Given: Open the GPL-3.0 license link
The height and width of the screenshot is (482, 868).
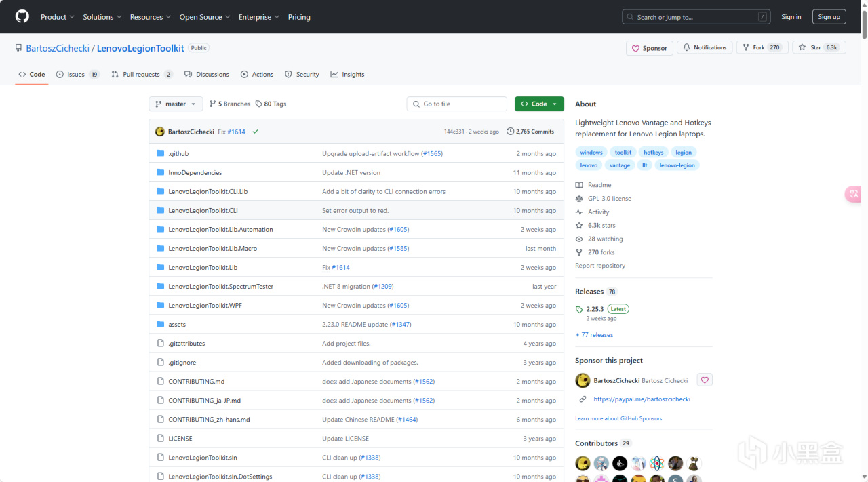Looking at the screenshot, I should point(603,199).
